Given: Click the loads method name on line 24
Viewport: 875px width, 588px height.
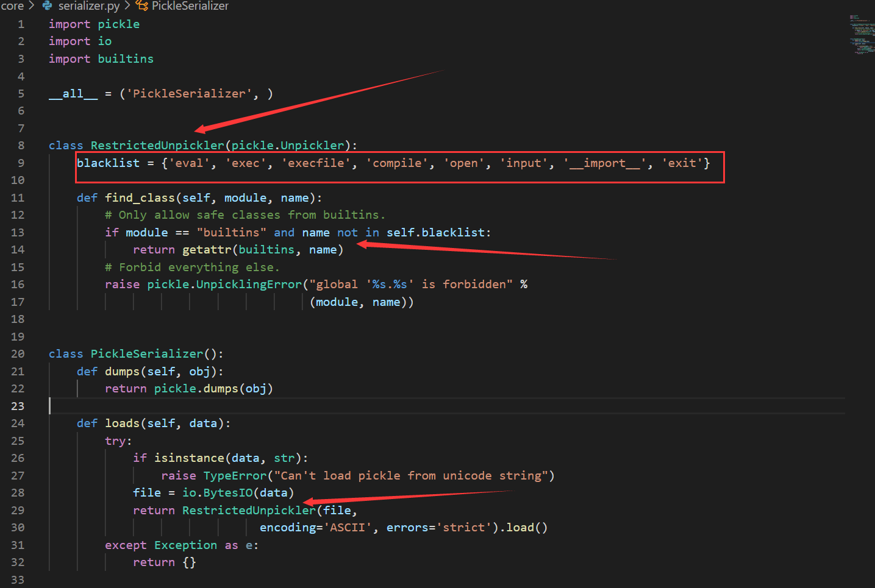Looking at the screenshot, I should pyautogui.click(x=123, y=423).
